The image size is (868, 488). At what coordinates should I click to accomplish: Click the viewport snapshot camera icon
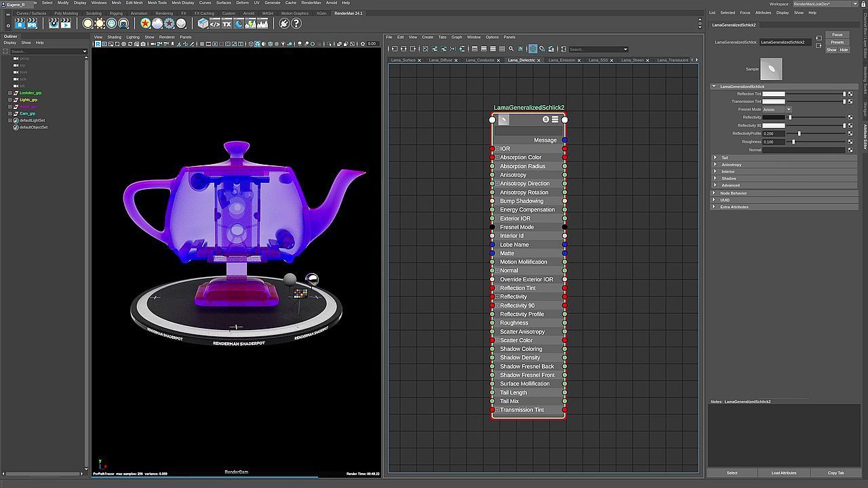tap(143, 44)
